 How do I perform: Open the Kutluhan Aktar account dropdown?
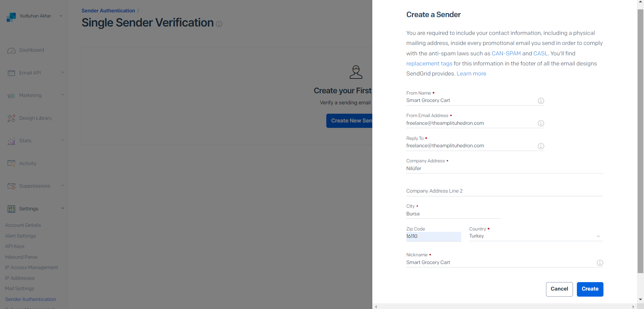pos(61,16)
